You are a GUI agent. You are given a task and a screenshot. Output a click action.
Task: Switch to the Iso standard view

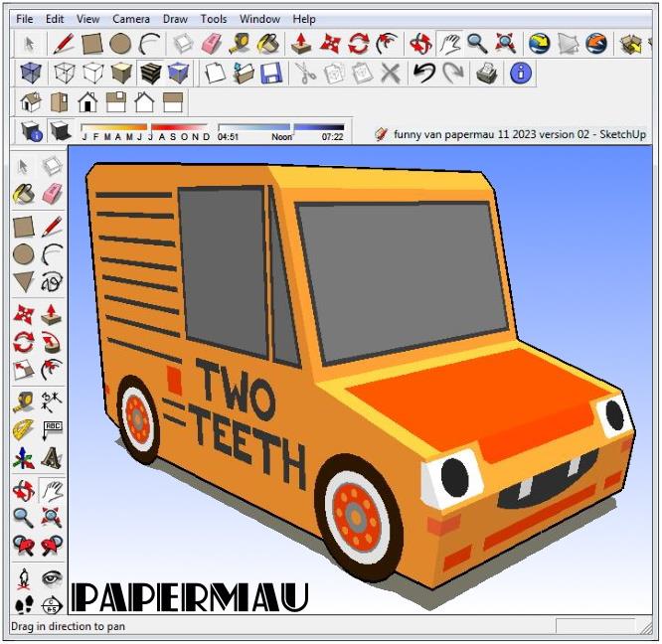coord(31,102)
